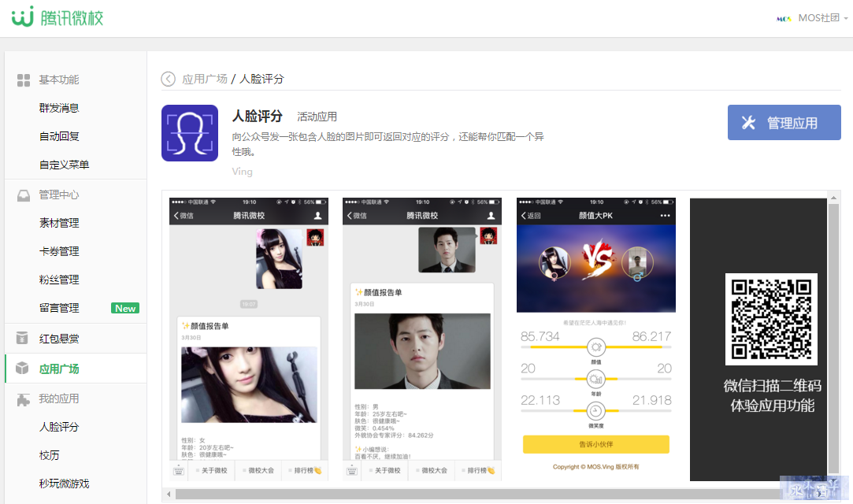Click the 红包悬赏 envelope icon

[22, 338]
